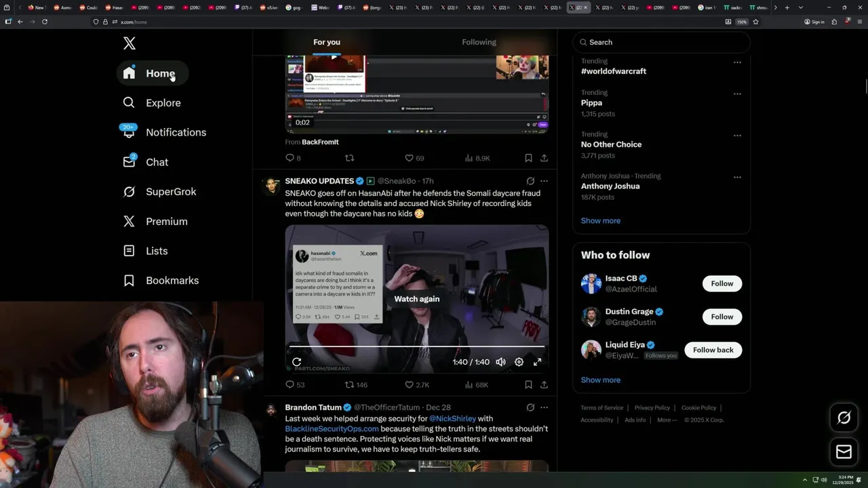Open more options for Anthony Joshua trend
Screen dimensions: 868x488
[x=737, y=177]
